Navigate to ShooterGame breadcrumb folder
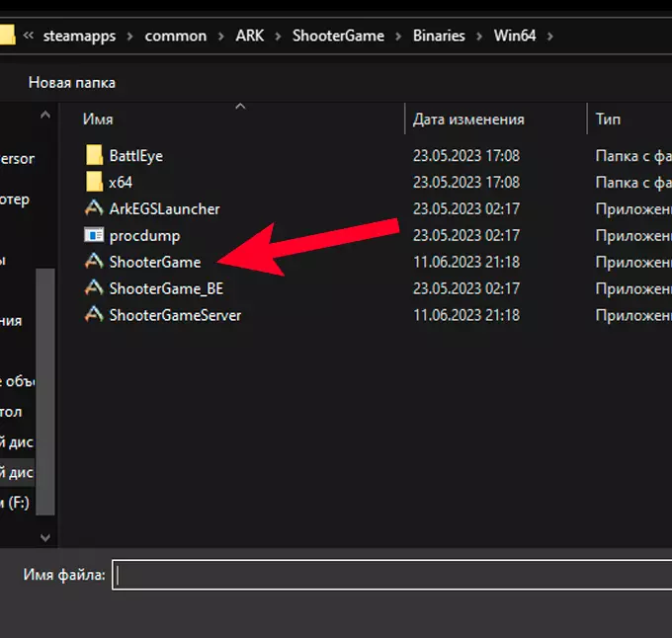This screenshot has height=638, width=672. (x=338, y=36)
